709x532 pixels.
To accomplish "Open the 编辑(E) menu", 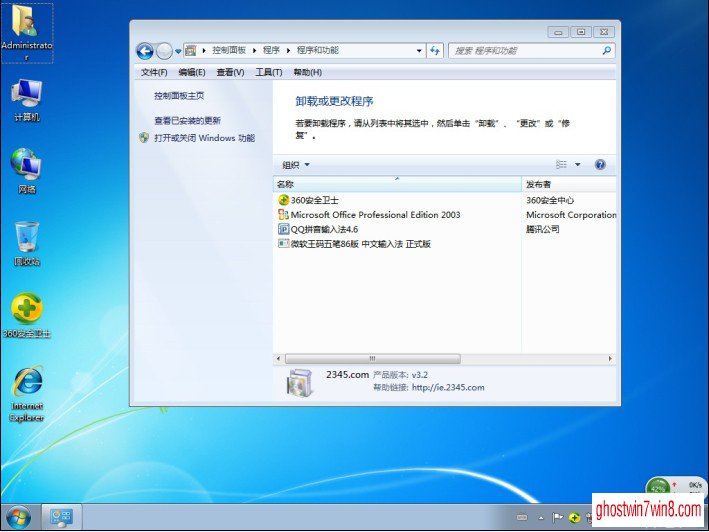I will point(192,72).
